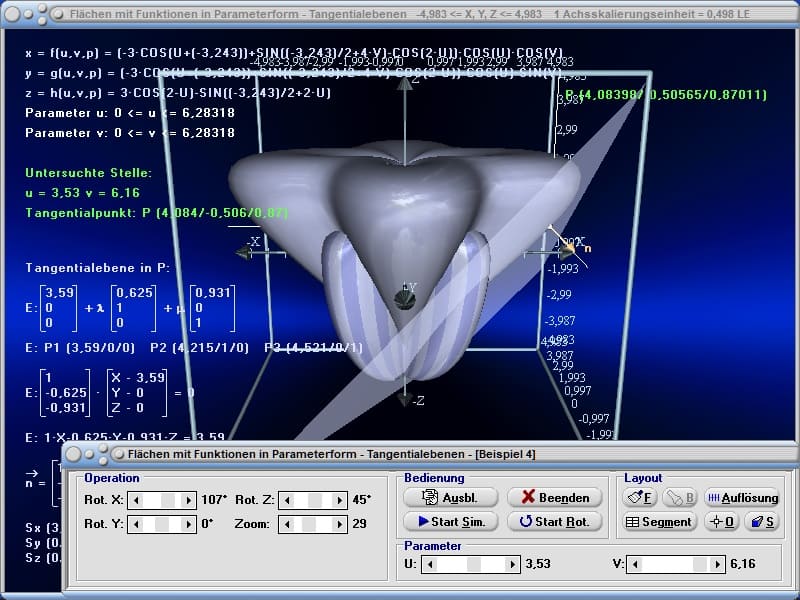
Task: Click the 'u = 3,53 v = 6,16' text
Action: coord(82,193)
